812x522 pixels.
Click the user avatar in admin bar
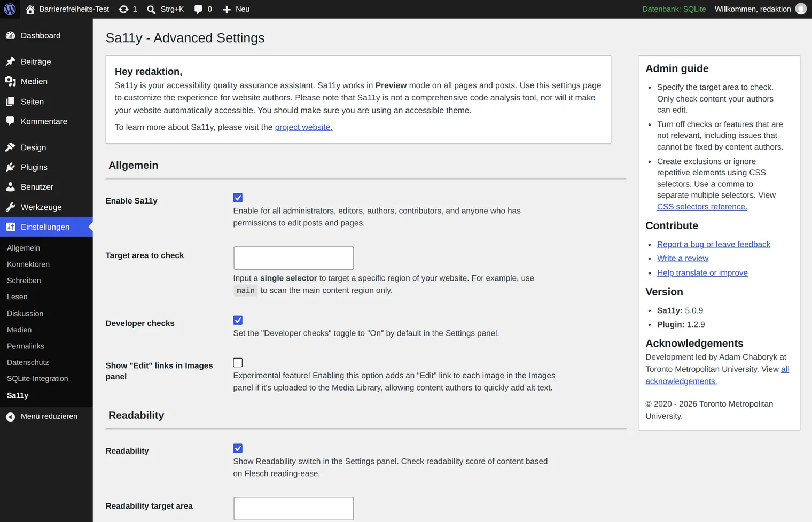tap(801, 9)
